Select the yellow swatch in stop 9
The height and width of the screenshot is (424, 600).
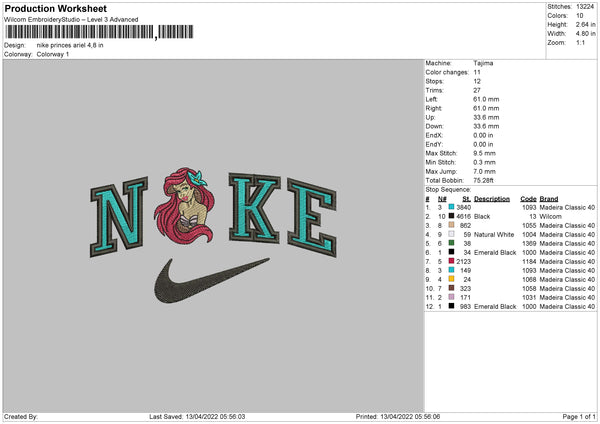[451, 279]
